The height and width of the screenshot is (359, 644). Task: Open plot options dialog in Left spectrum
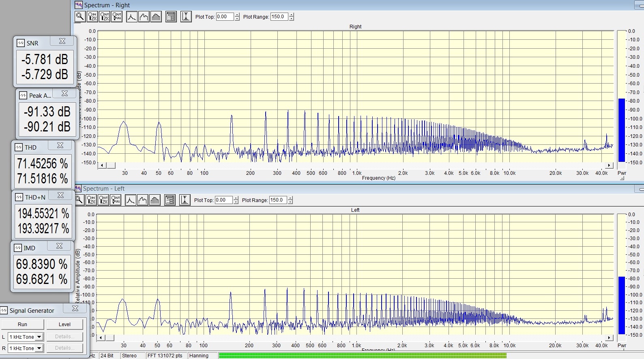point(170,200)
